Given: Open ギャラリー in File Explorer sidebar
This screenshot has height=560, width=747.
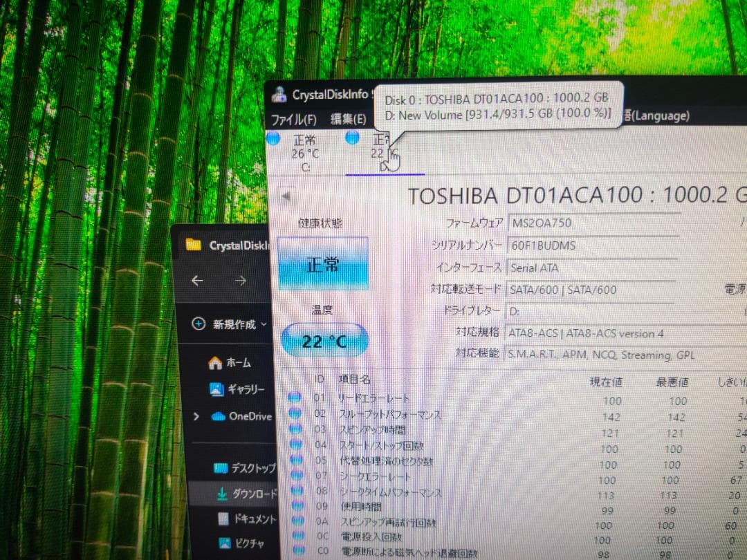Looking at the screenshot, I should click(x=237, y=389).
